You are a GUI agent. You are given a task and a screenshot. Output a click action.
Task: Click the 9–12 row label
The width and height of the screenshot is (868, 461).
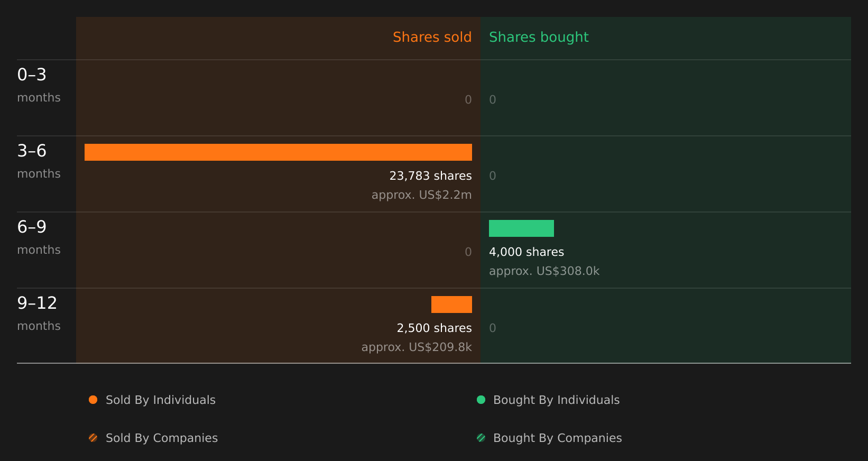pos(37,303)
